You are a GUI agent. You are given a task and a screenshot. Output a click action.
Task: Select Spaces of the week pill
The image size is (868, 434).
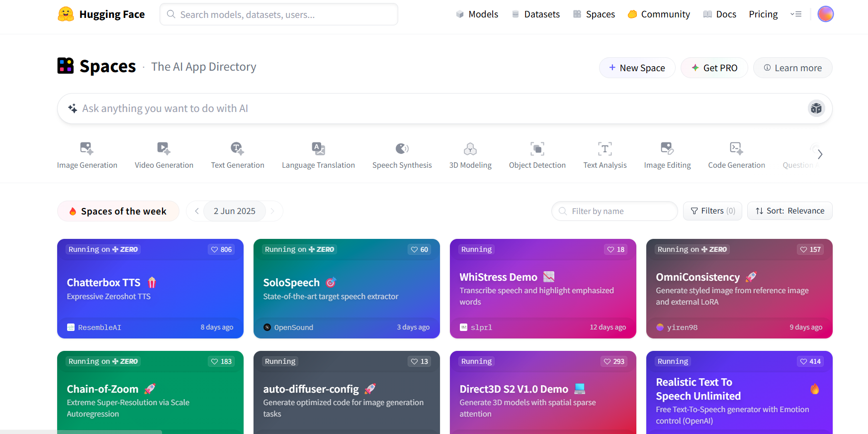tap(118, 211)
